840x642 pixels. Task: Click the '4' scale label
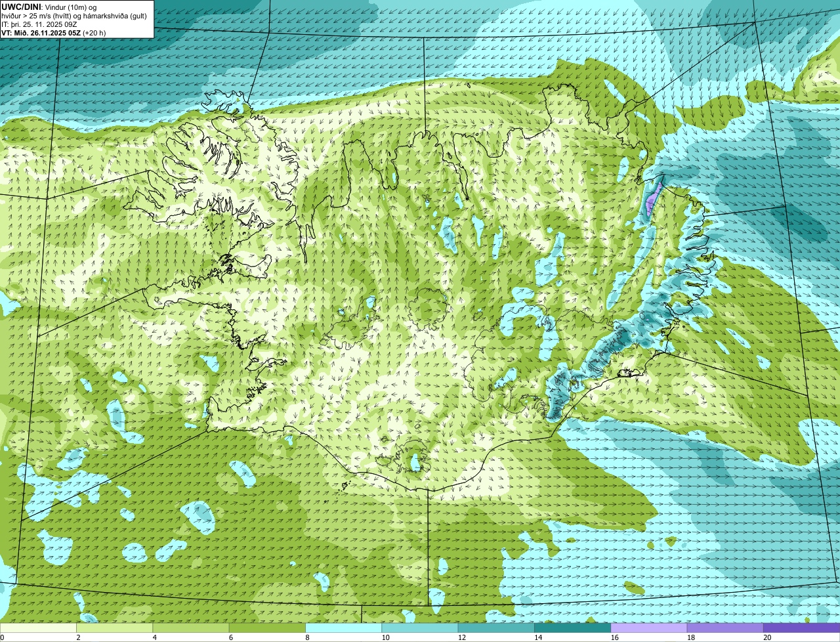pos(154,637)
